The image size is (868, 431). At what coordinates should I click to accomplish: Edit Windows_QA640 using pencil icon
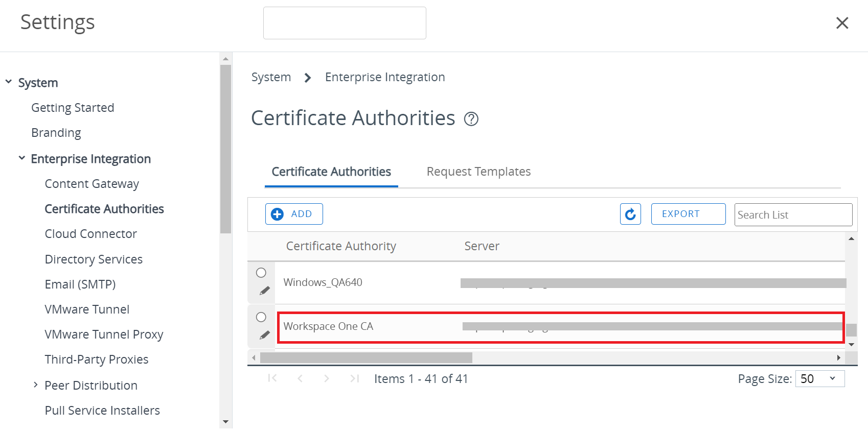coord(264,291)
